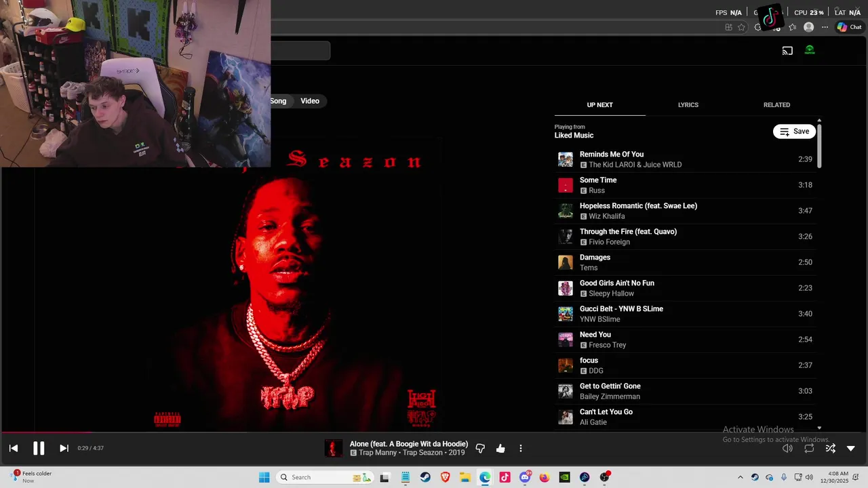Screen dimensions: 868x488
Task: Toggle the repeat mode
Action: (809, 449)
